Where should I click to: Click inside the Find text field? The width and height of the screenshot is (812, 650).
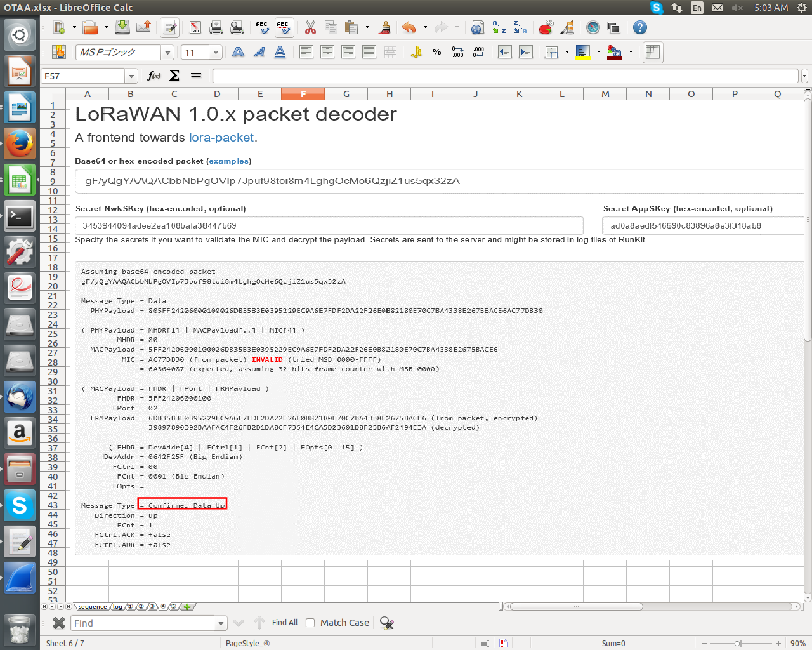(144, 623)
